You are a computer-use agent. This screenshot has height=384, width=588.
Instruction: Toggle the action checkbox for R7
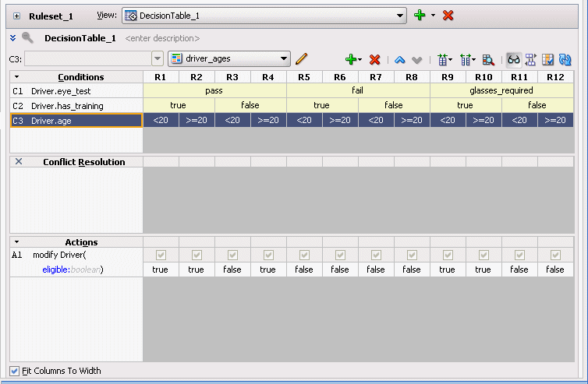pos(376,255)
